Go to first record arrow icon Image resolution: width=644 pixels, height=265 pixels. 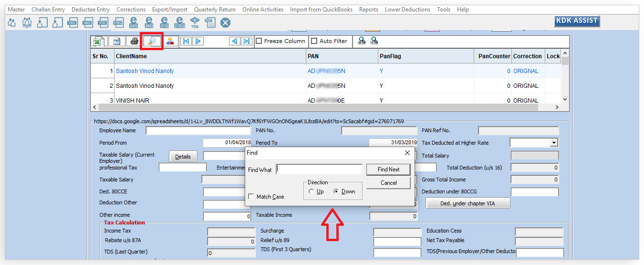[x=186, y=41]
